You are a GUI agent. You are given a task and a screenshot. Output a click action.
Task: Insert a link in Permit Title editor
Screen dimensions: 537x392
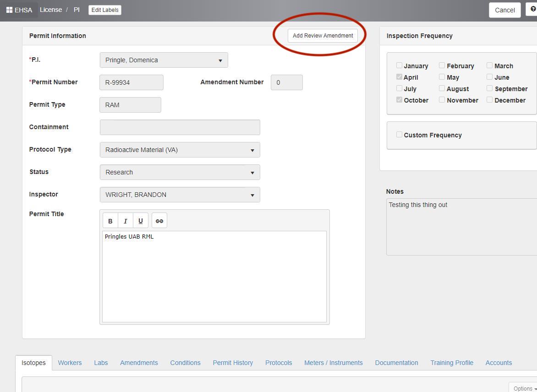(x=159, y=221)
